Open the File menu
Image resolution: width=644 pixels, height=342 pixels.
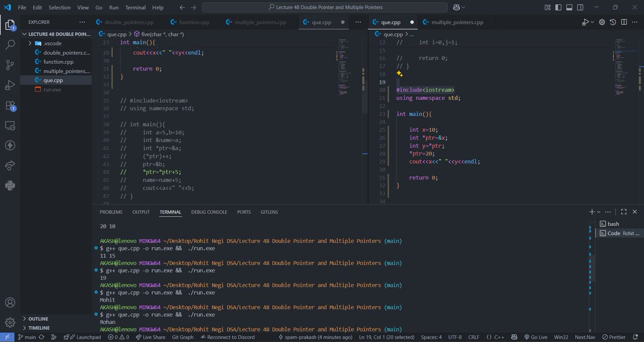pos(22,8)
